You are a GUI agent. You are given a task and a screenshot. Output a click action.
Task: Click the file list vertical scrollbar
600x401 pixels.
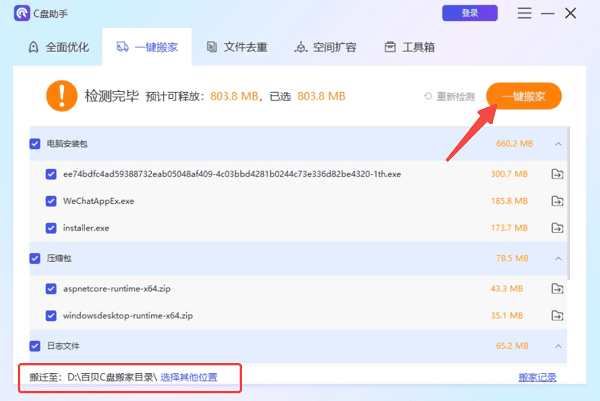pyautogui.click(x=569, y=200)
